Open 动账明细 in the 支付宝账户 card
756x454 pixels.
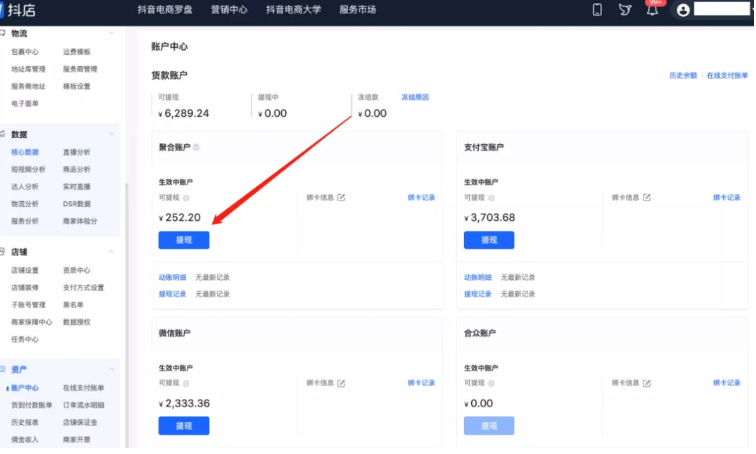point(477,278)
